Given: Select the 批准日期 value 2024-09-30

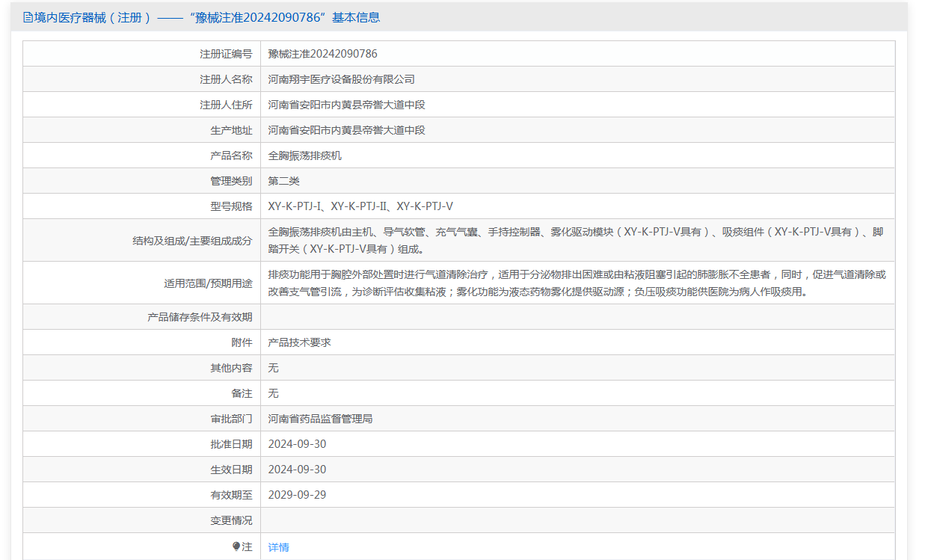Looking at the screenshot, I should [298, 444].
